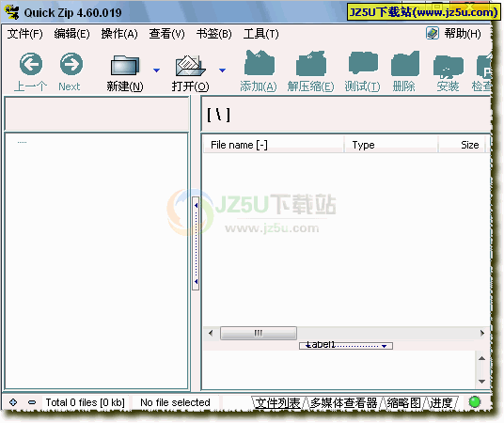Open the 文件(F) menu
504x423 pixels.
pos(25,34)
